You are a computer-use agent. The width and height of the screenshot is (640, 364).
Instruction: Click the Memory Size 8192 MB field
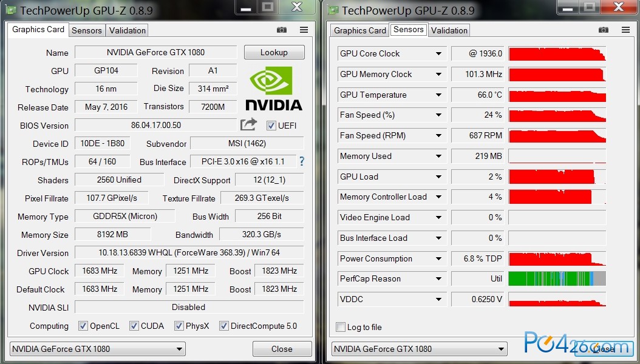(113, 234)
